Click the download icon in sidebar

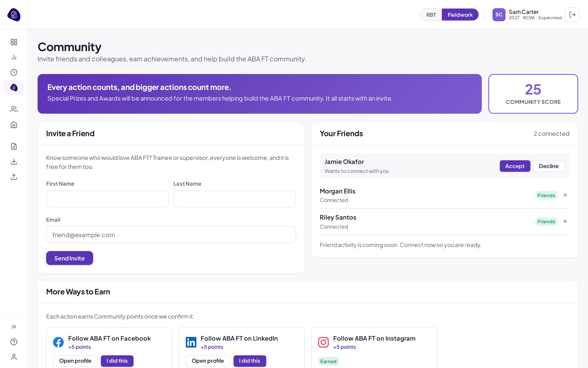coord(14,162)
